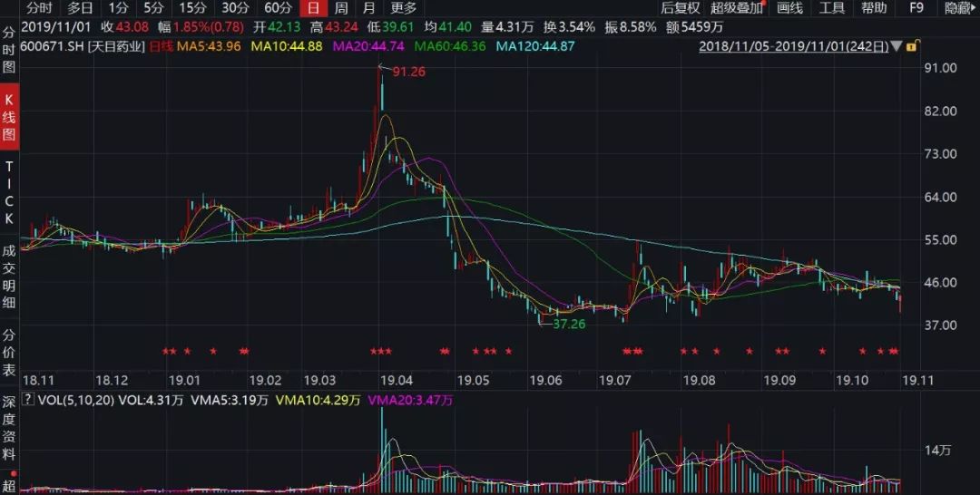
Task: Open the 超级叠加 overlay menu
Action: click(737, 8)
